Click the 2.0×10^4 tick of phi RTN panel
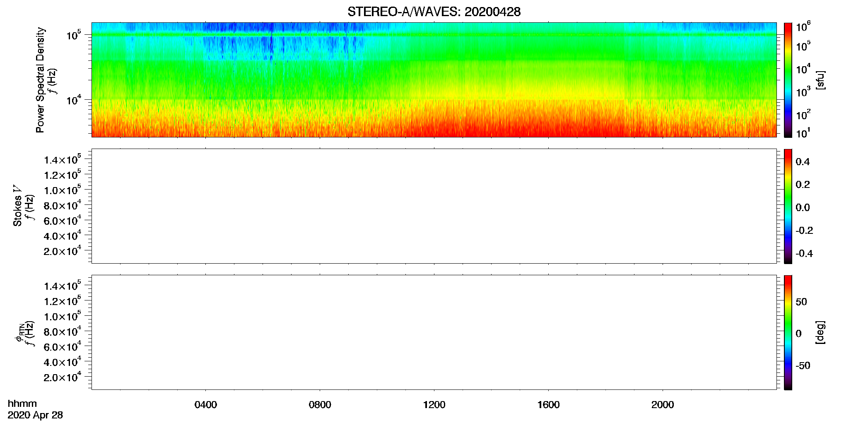The height and width of the screenshot is (447, 868). point(63,377)
